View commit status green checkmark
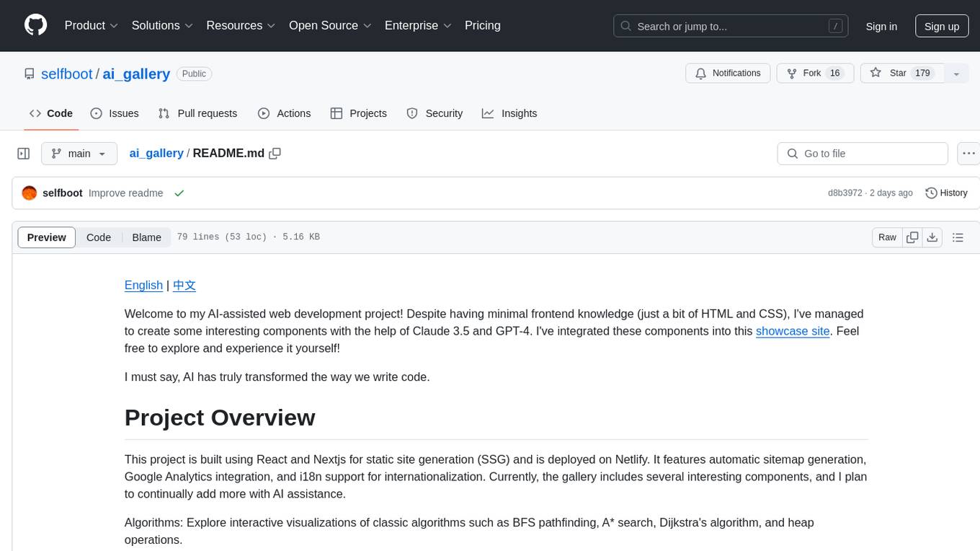 (x=179, y=193)
